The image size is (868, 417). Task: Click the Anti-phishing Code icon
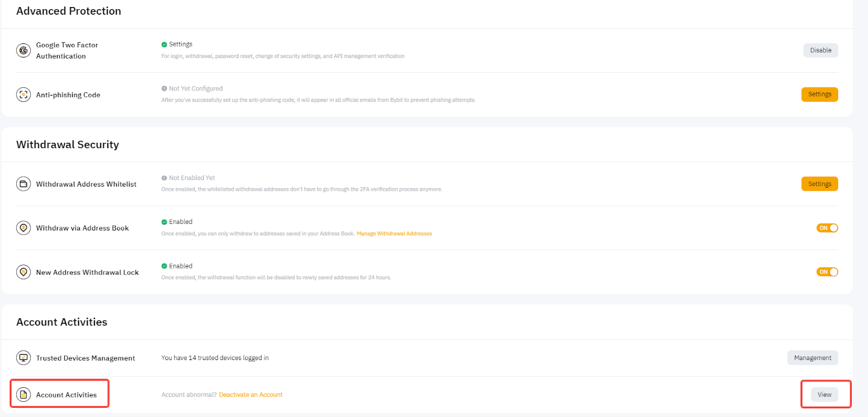[x=23, y=95]
